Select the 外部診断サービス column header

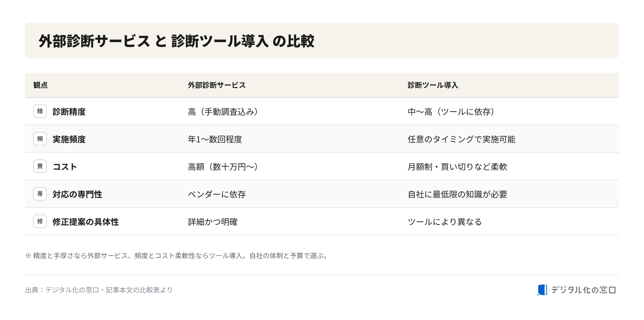pyautogui.click(x=217, y=85)
